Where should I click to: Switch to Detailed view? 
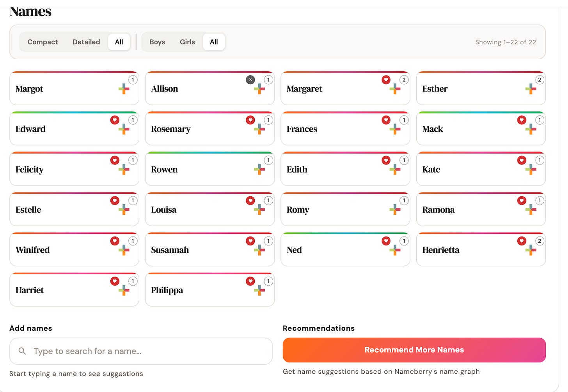[86, 42]
